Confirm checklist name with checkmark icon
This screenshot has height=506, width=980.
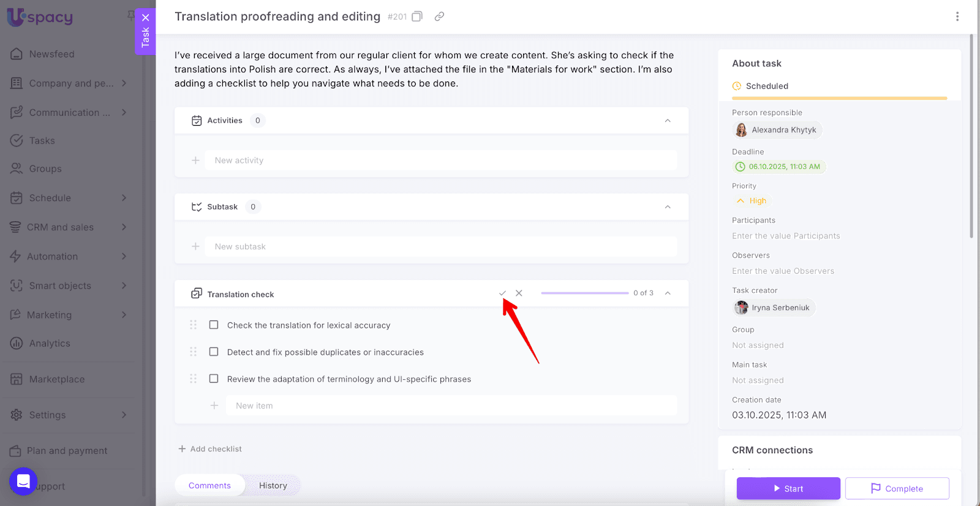coord(502,293)
